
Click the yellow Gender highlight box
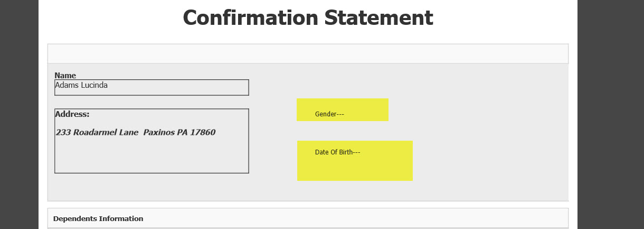tap(343, 109)
